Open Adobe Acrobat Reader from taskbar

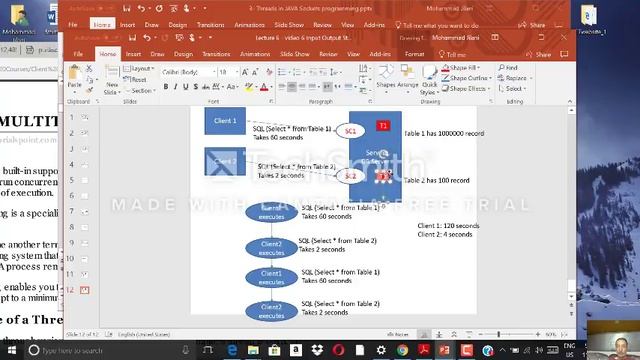423,350
